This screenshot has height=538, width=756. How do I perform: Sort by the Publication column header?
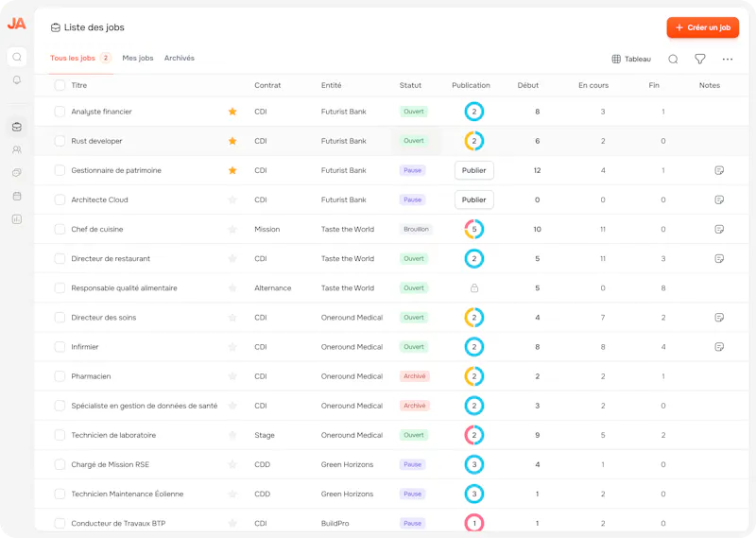[471, 85]
